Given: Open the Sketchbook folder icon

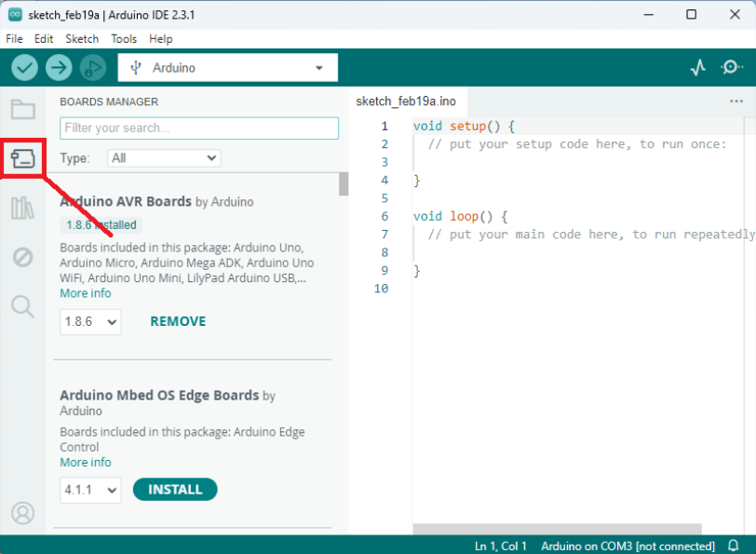Looking at the screenshot, I should pyautogui.click(x=23, y=109).
